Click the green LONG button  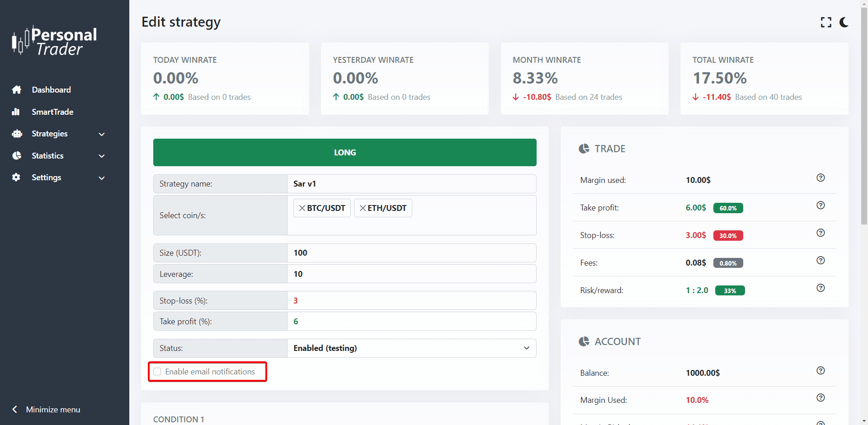[x=344, y=153]
